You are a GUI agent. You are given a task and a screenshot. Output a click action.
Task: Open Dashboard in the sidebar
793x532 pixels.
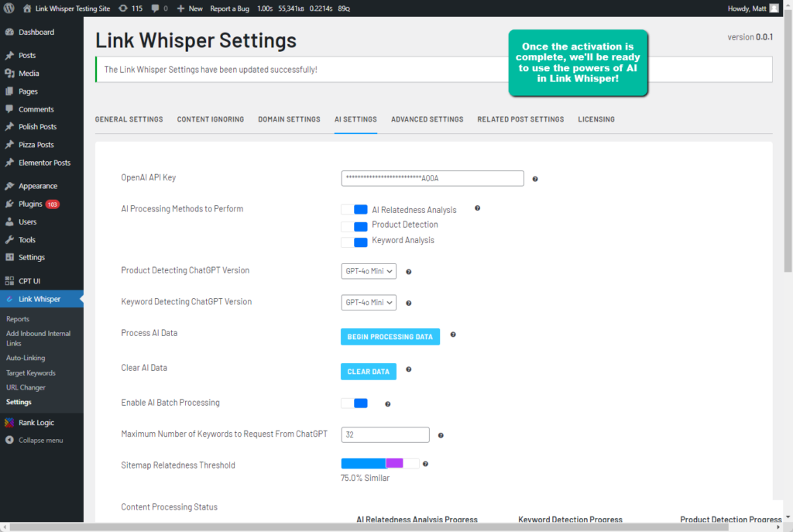(x=42, y=32)
